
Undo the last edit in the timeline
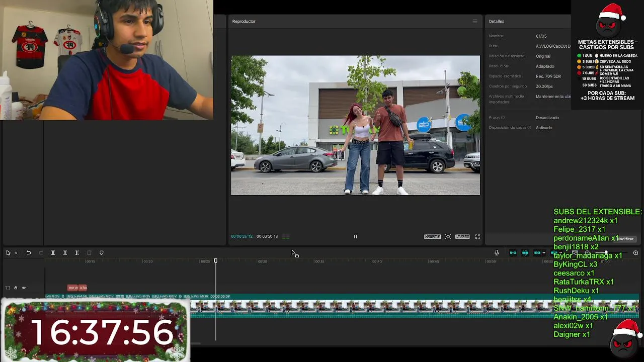29,253
